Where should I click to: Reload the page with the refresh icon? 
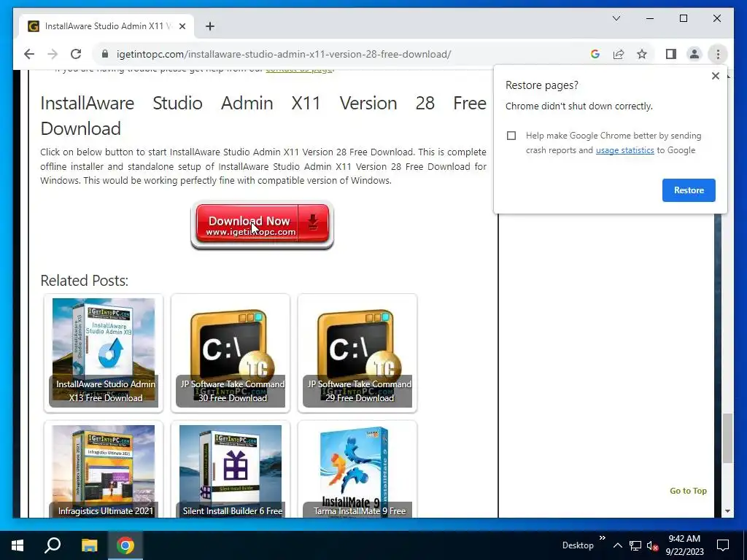tap(76, 54)
